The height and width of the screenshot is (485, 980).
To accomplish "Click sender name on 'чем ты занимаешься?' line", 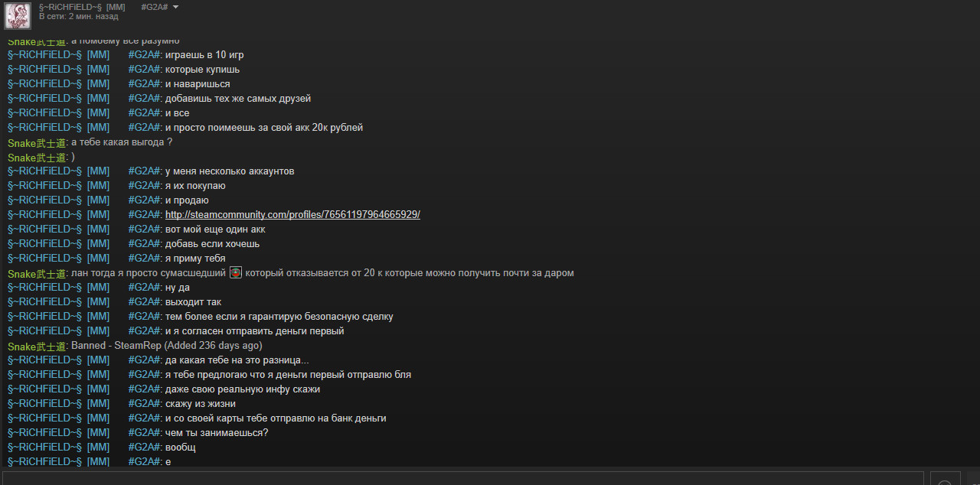I will (x=84, y=433).
